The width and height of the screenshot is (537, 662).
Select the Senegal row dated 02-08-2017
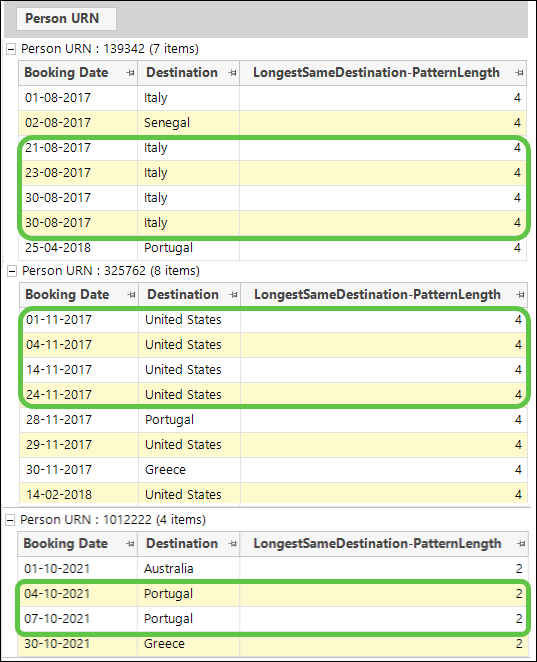273,123
